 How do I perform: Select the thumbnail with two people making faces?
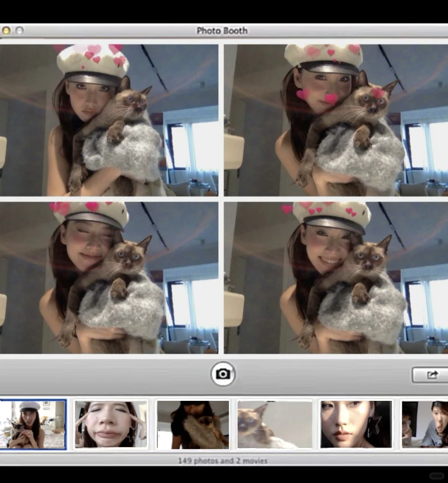pyautogui.click(x=425, y=424)
